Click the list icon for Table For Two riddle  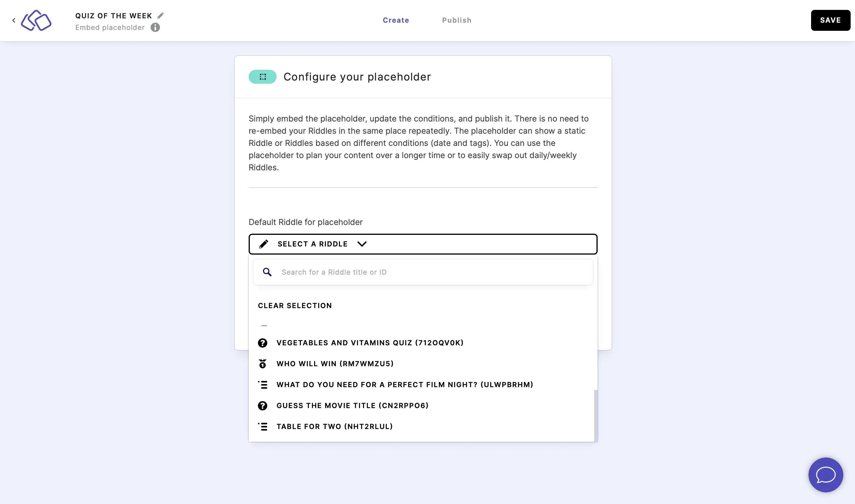[263, 427]
